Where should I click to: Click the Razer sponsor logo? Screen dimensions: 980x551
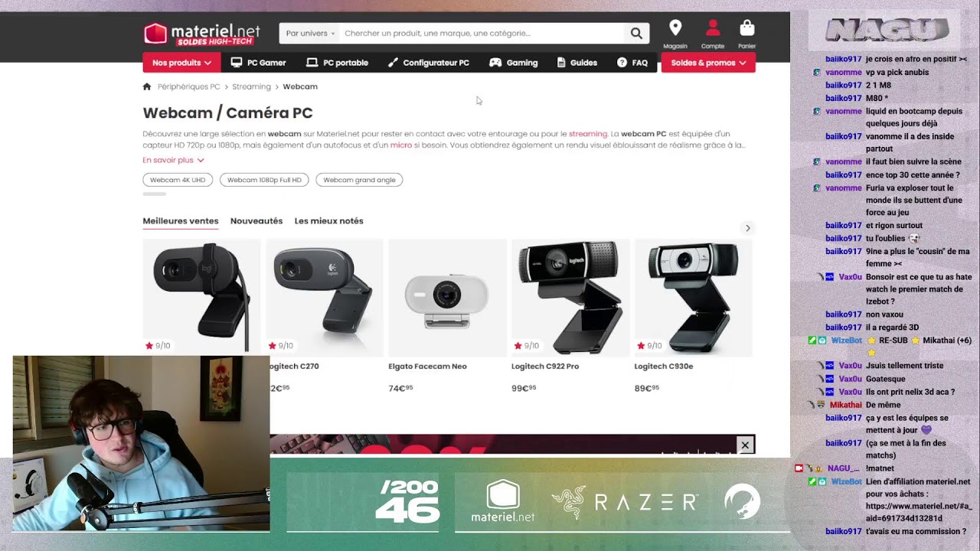tap(625, 502)
